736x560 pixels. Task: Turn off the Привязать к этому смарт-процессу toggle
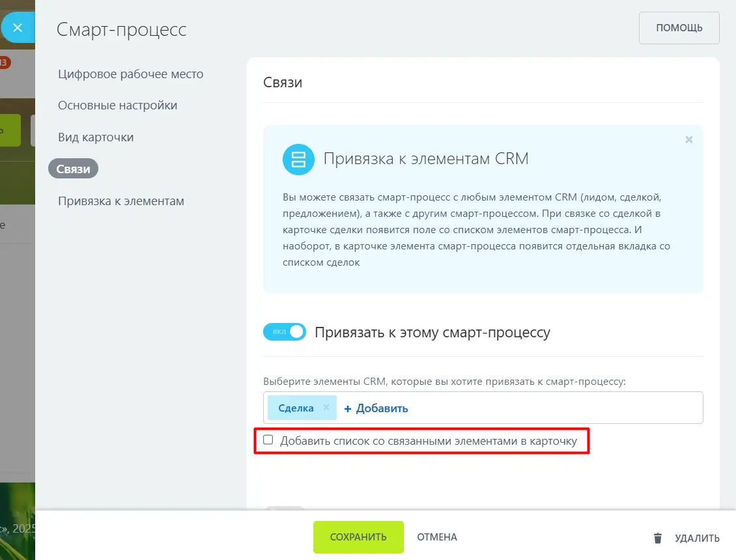click(285, 332)
